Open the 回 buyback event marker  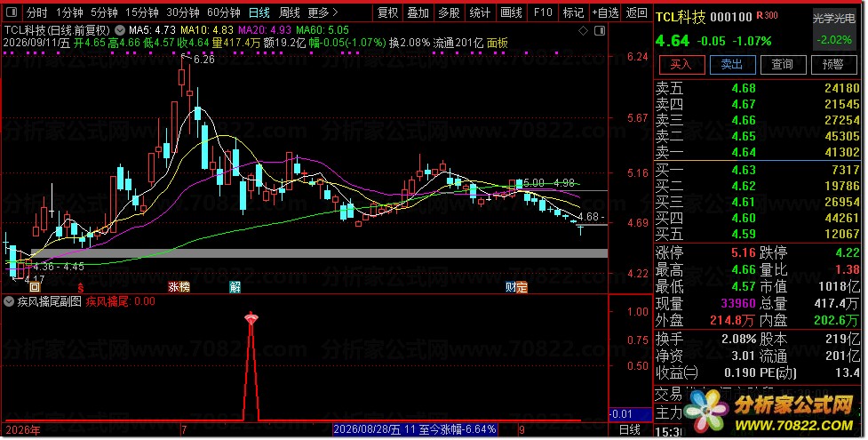click(35, 287)
